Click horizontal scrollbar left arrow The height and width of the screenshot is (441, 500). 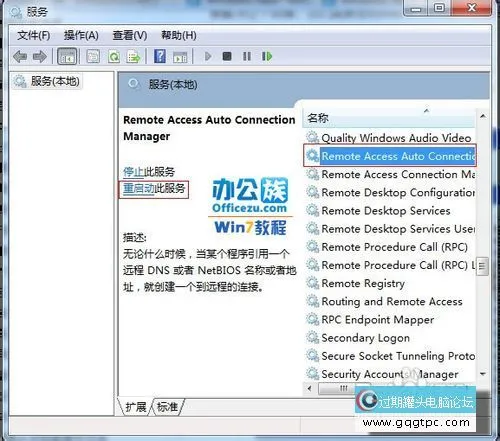[310, 388]
